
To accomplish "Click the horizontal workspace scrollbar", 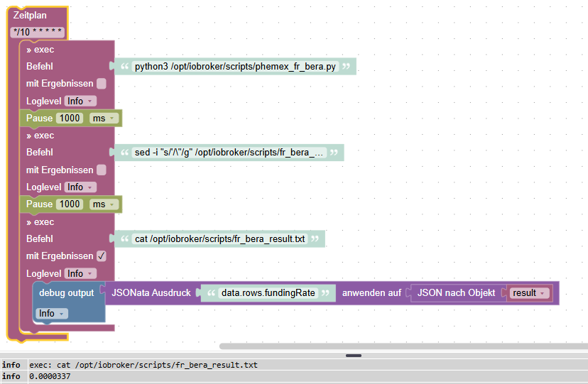I will coord(403,346).
